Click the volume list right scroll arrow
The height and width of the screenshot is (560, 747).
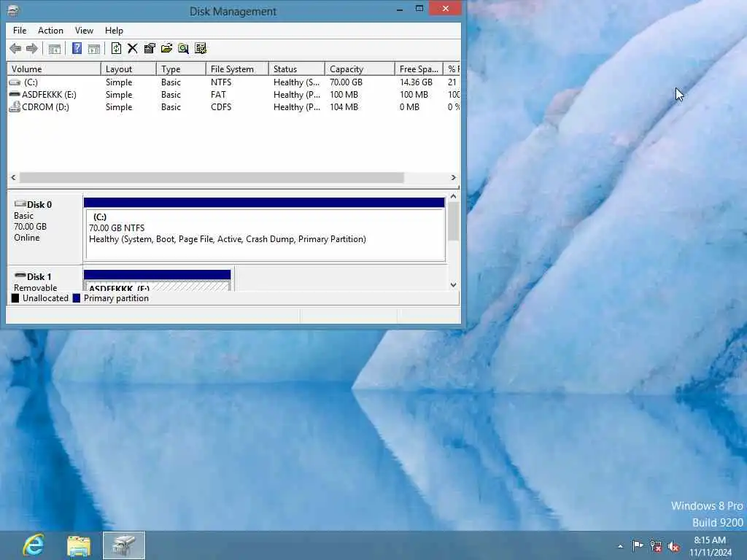pos(453,177)
